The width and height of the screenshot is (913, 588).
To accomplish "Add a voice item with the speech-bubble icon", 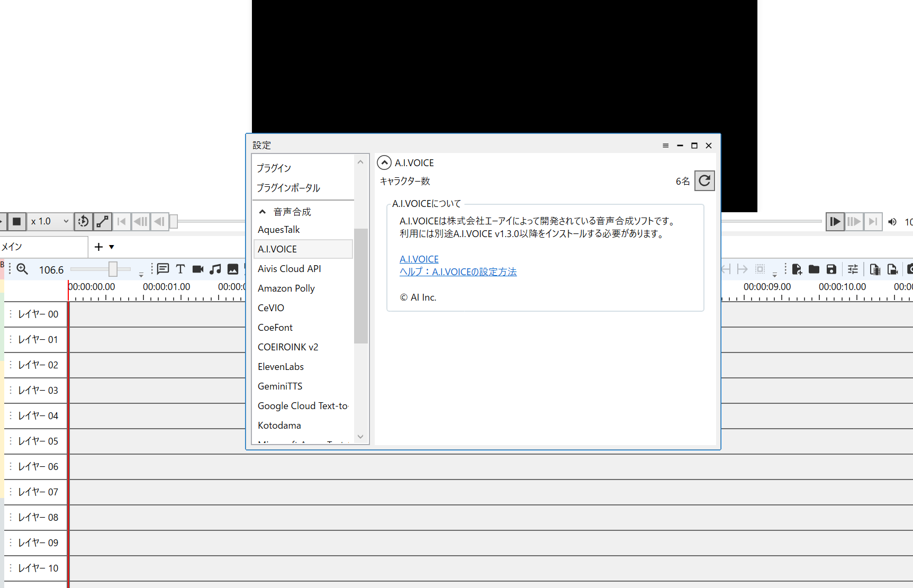I will 163,269.
